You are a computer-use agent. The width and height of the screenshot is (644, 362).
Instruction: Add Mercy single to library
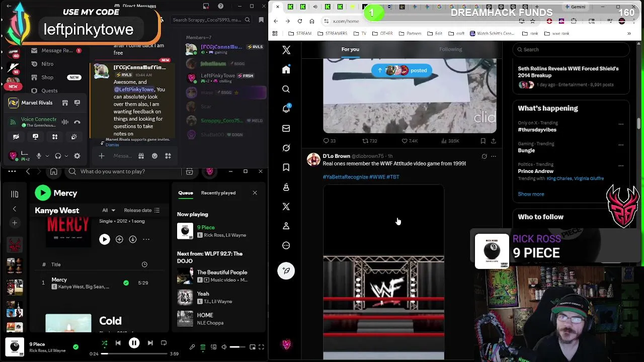pos(119,239)
